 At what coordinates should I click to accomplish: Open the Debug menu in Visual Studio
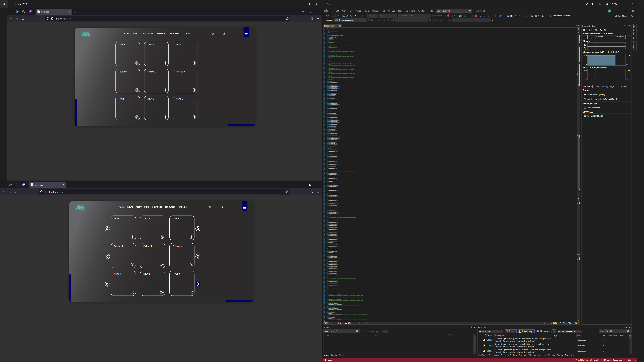(375, 11)
